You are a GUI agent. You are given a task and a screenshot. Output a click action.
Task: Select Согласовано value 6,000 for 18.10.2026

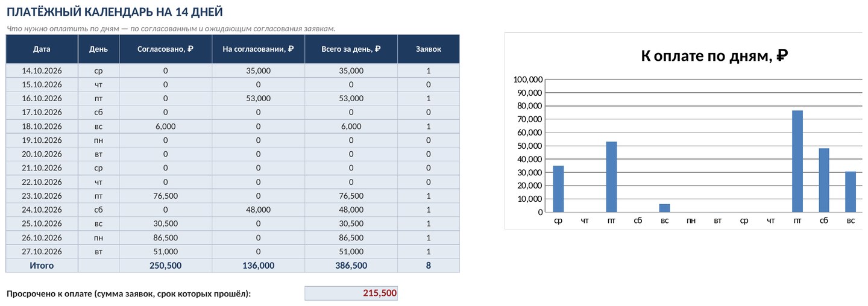click(165, 126)
